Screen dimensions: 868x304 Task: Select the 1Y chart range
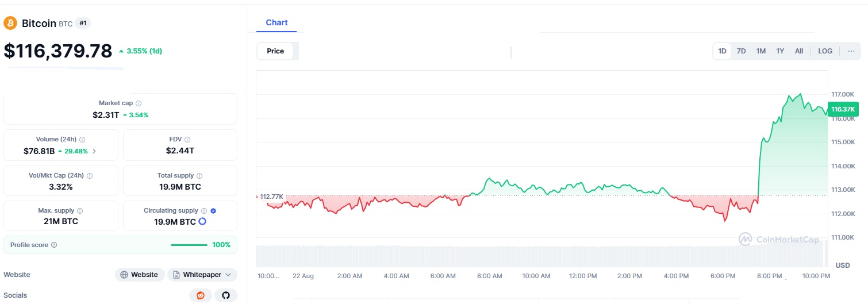[x=780, y=51]
